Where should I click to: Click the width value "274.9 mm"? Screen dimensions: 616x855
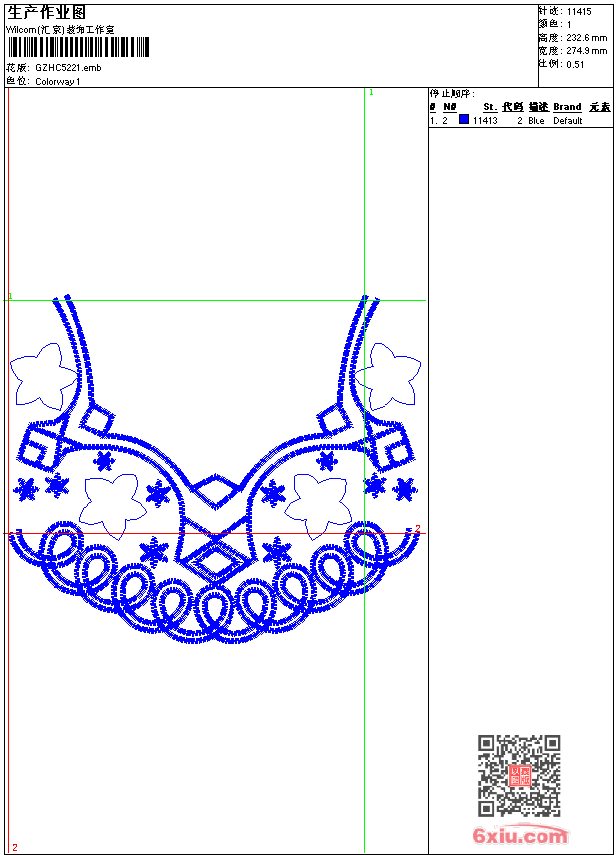pyautogui.click(x=586, y=51)
